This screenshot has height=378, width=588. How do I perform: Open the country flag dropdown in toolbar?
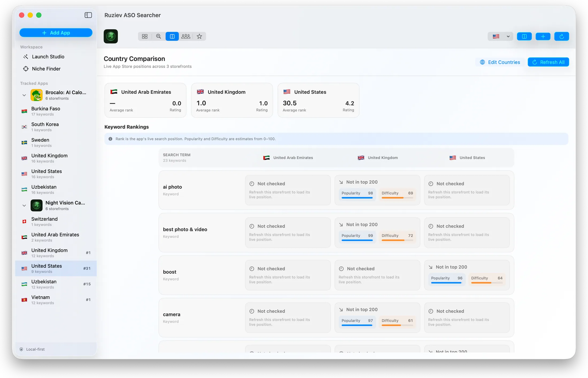(x=501, y=36)
